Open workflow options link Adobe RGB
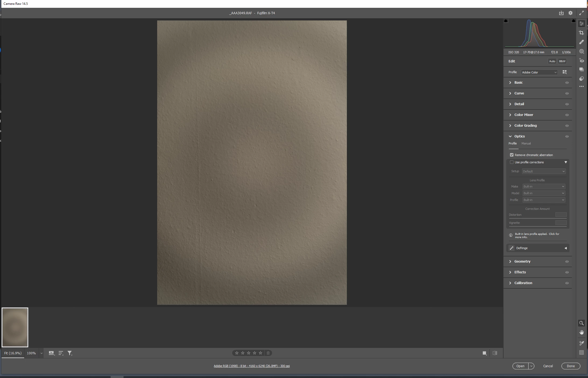 pyautogui.click(x=252, y=366)
